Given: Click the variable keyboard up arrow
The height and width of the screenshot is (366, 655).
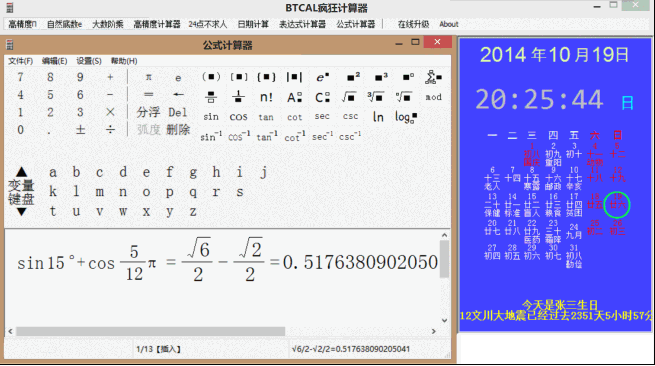Looking at the screenshot, I should click(21, 171).
